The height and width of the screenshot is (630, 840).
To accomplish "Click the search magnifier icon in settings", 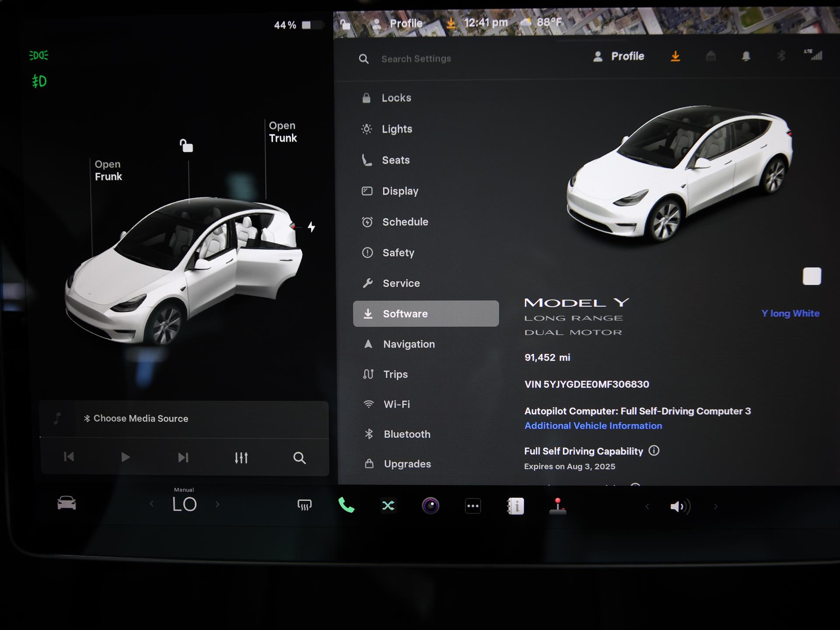I will (364, 59).
